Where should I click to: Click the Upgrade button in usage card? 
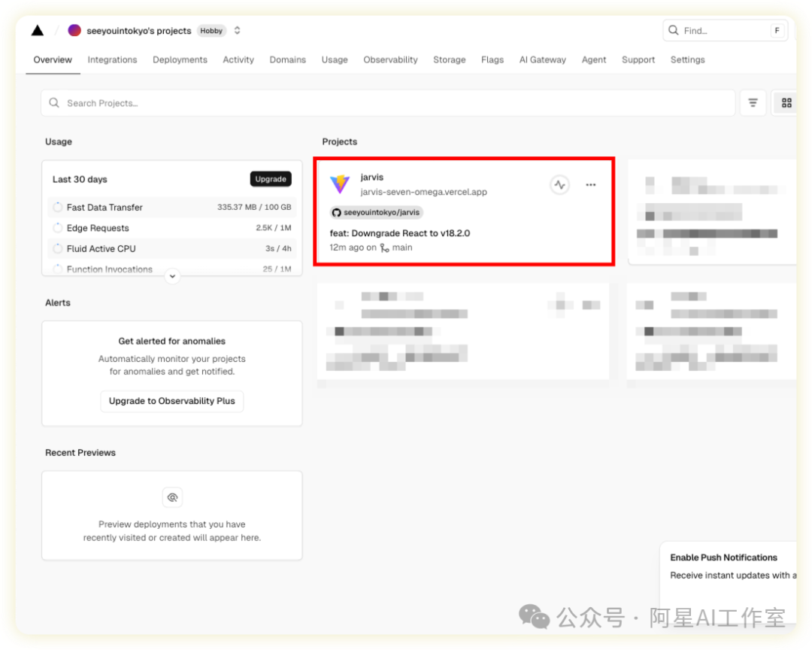(x=271, y=179)
